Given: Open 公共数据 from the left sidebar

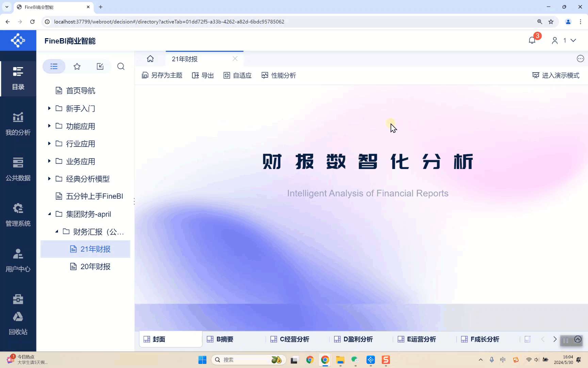Looking at the screenshot, I should click(x=18, y=169).
